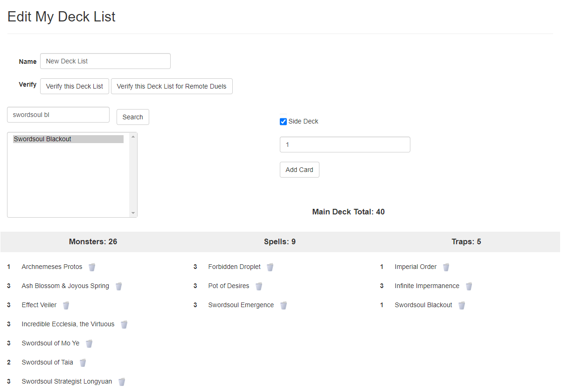Focus the card search text box

pyautogui.click(x=58, y=115)
